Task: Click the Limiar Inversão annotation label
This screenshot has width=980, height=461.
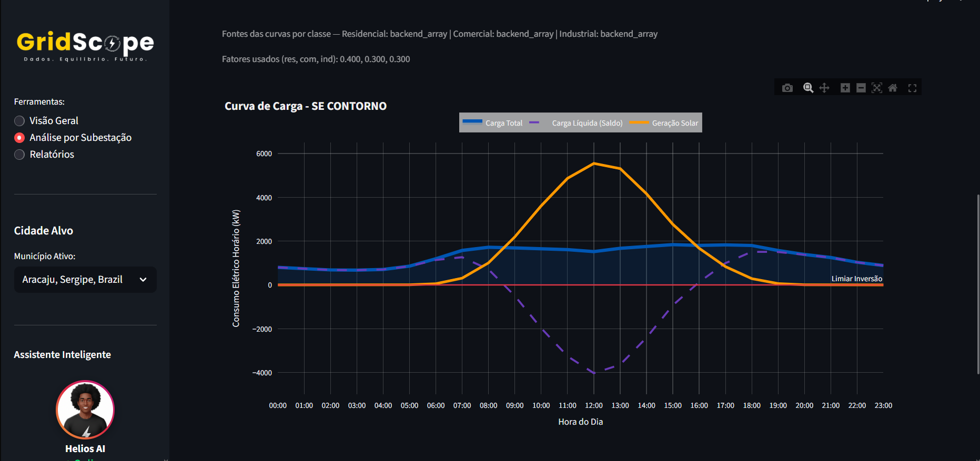Action: coord(857,279)
